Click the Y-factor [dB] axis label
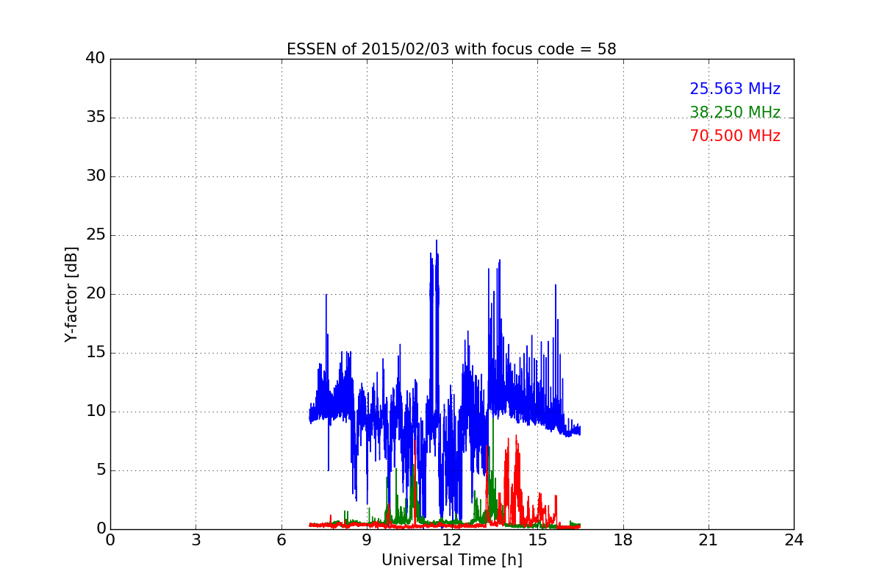Screen dimensions: 882x588 pyautogui.click(x=71, y=294)
